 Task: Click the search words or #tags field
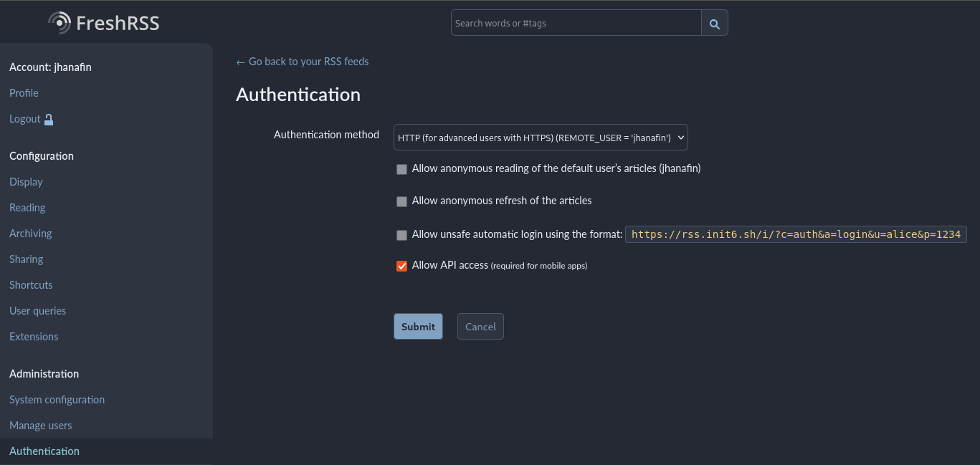pyautogui.click(x=576, y=22)
